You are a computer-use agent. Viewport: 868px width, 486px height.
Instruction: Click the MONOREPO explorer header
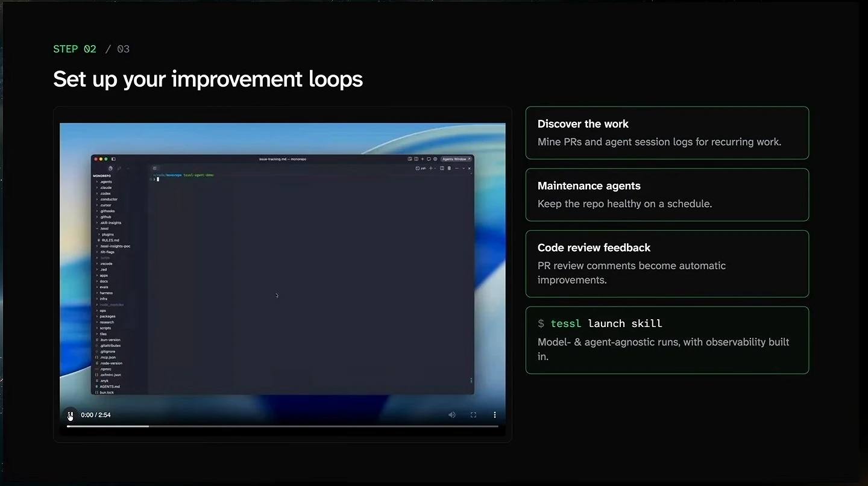click(101, 176)
